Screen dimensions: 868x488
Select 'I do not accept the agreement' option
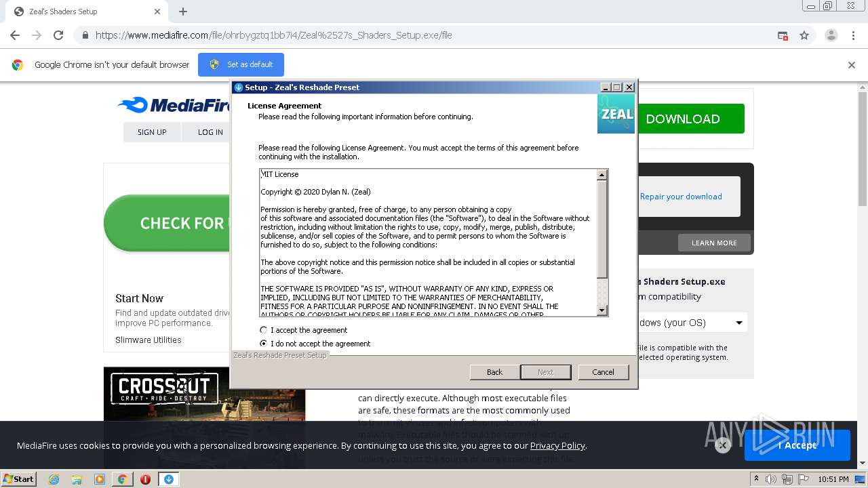(x=264, y=344)
